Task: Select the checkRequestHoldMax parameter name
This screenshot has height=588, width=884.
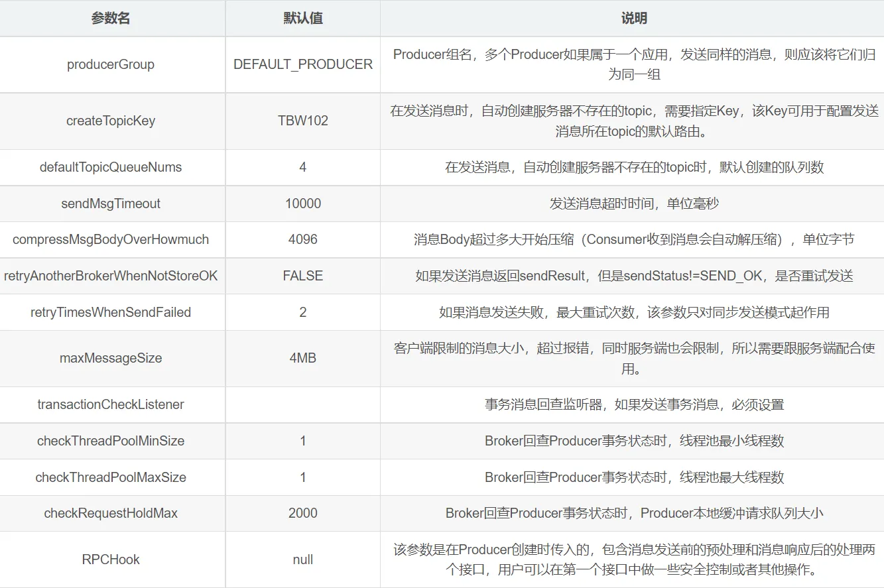Action: tap(111, 513)
